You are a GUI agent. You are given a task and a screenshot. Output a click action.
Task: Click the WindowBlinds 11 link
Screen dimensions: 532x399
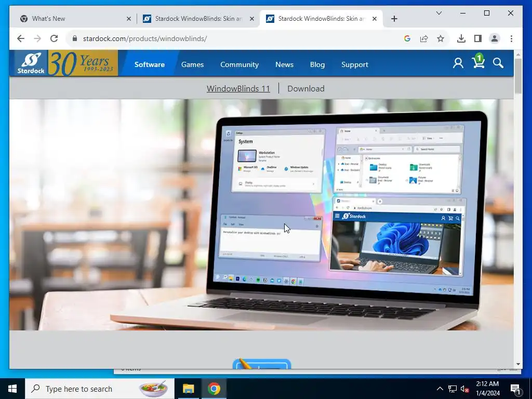238,88
